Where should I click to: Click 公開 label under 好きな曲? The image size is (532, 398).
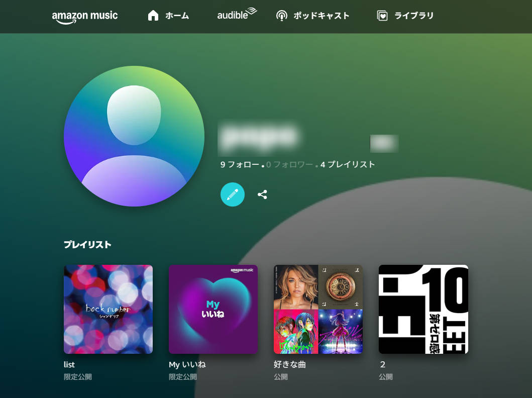[x=281, y=377]
